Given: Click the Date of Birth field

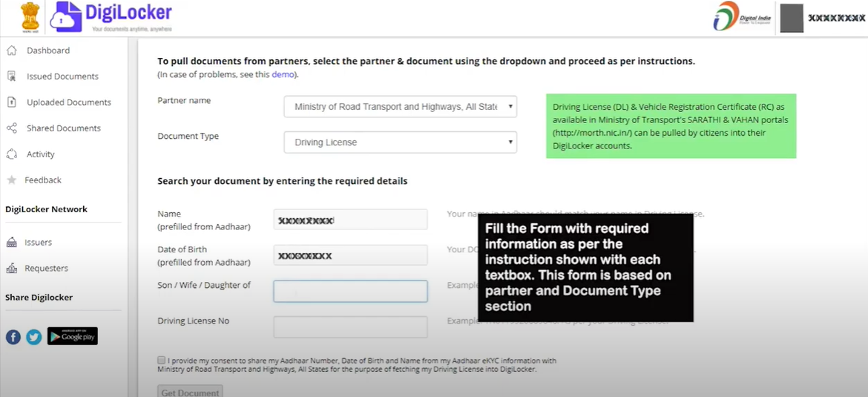Looking at the screenshot, I should (x=350, y=255).
